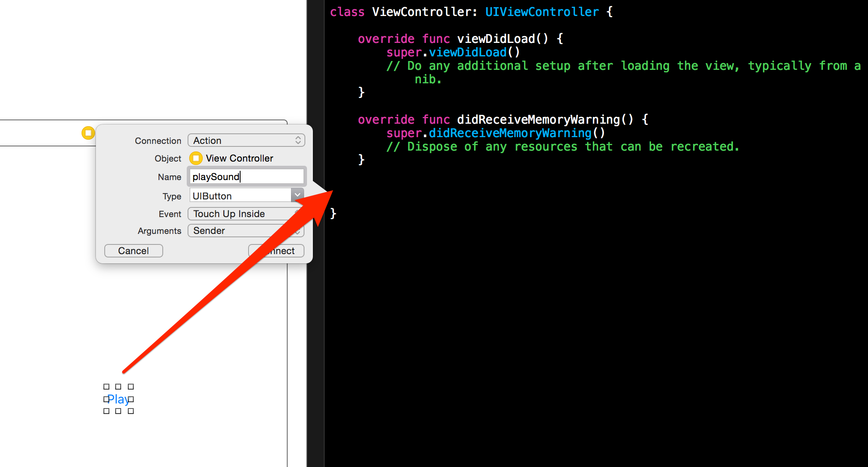Click bottom-middle resize handle of Play button
This screenshot has height=467, width=868.
(118, 411)
